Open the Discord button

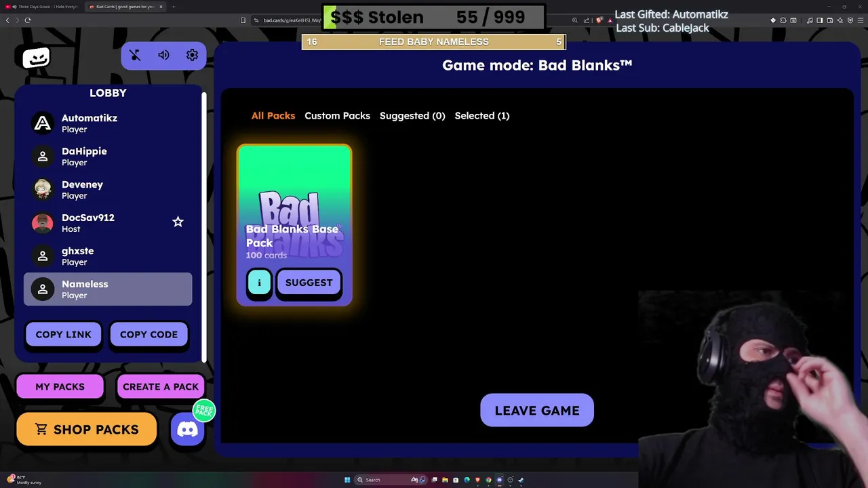187,429
